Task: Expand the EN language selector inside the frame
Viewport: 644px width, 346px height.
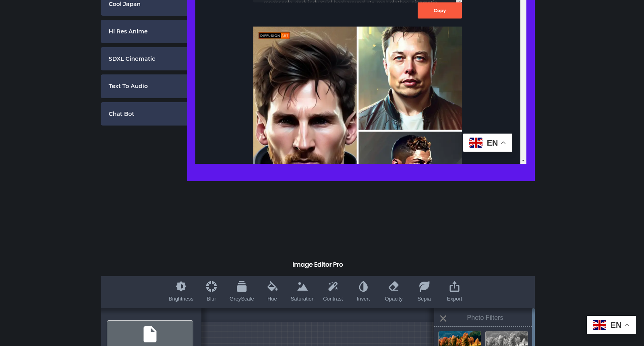Action: coord(488,143)
